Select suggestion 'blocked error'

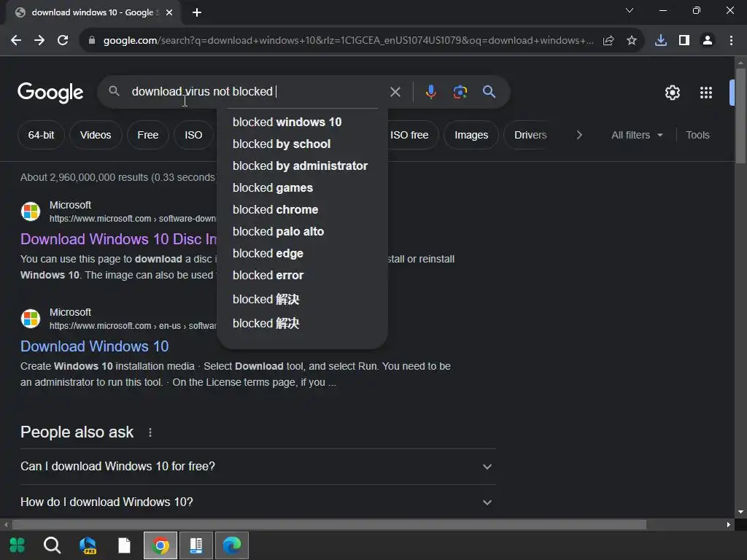pos(302,275)
